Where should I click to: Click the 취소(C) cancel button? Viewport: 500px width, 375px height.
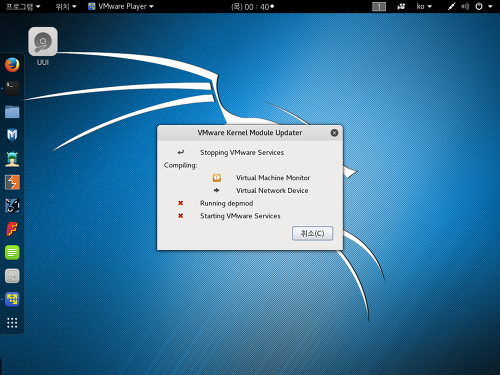click(312, 233)
